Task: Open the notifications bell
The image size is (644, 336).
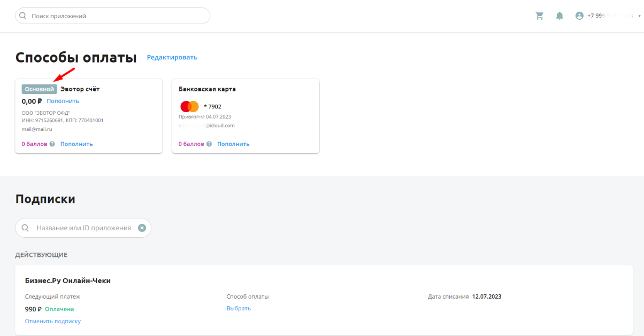Action: 559,16
